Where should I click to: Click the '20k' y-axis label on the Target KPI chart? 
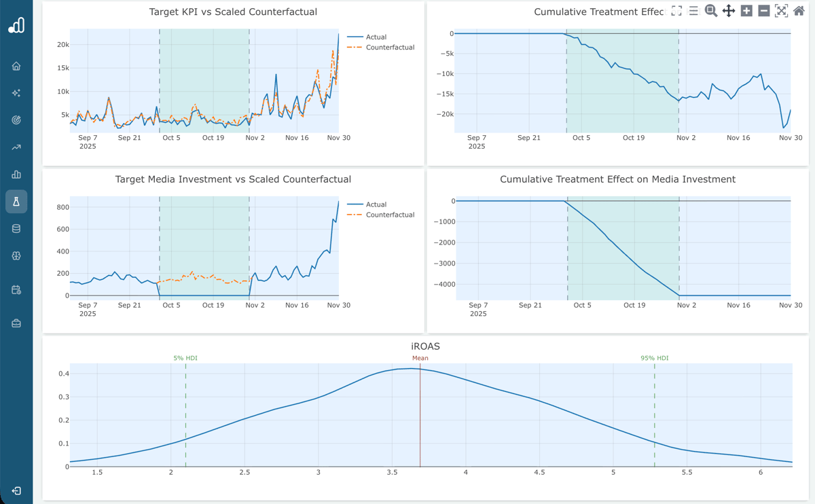(x=62, y=45)
